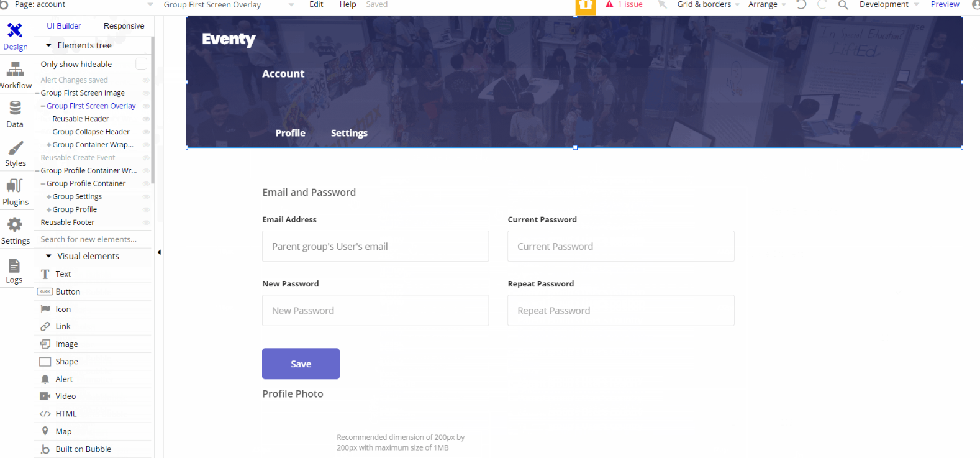The height and width of the screenshot is (458, 980).
Task: Click the Current Password input field
Action: coord(620,246)
